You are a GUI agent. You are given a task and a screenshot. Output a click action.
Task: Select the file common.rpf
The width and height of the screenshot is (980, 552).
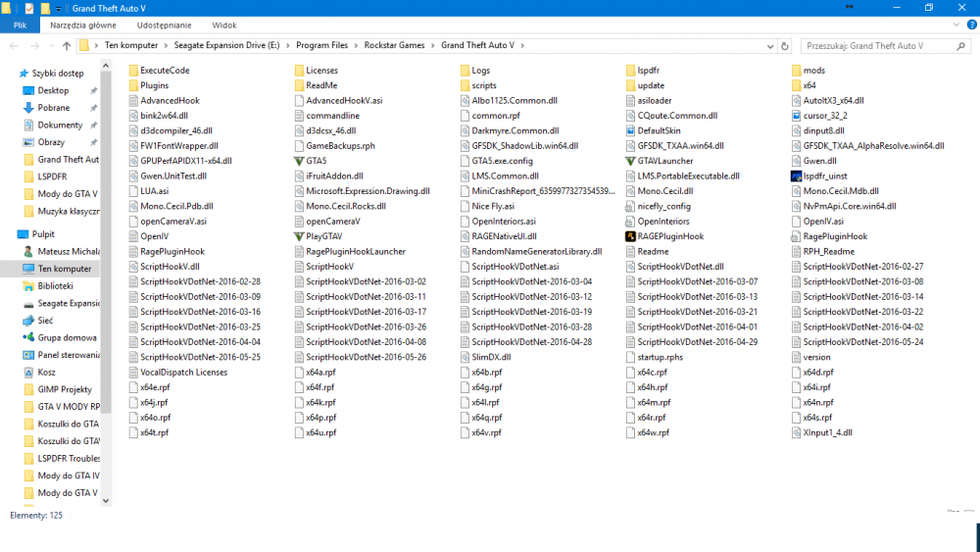(x=490, y=116)
